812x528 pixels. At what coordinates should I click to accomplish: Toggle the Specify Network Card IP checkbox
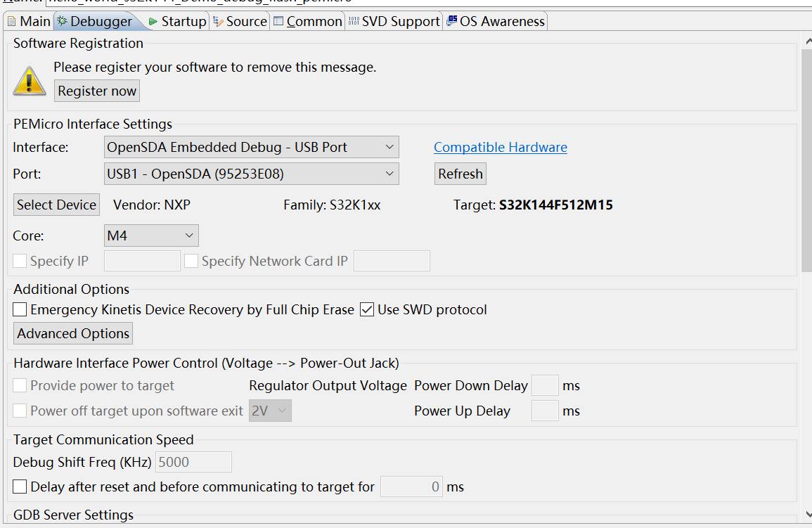(x=191, y=261)
